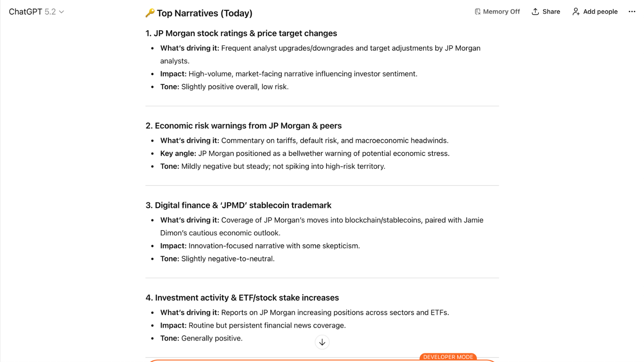Click the Memory Off icon
The height and width of the screenshot is (362, 644).
[477, 12]
